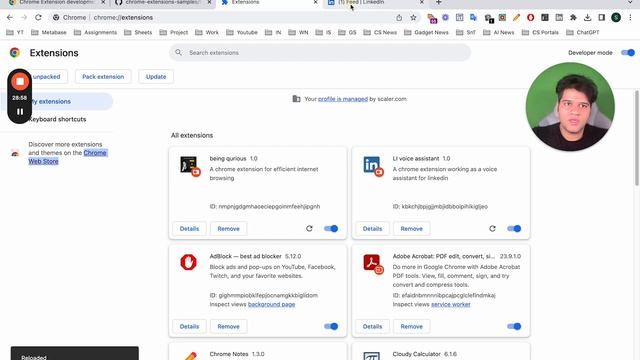Viewport: 640px width, 360px height.
Task: Pause the screen recording
Action: tap(20, 111)
